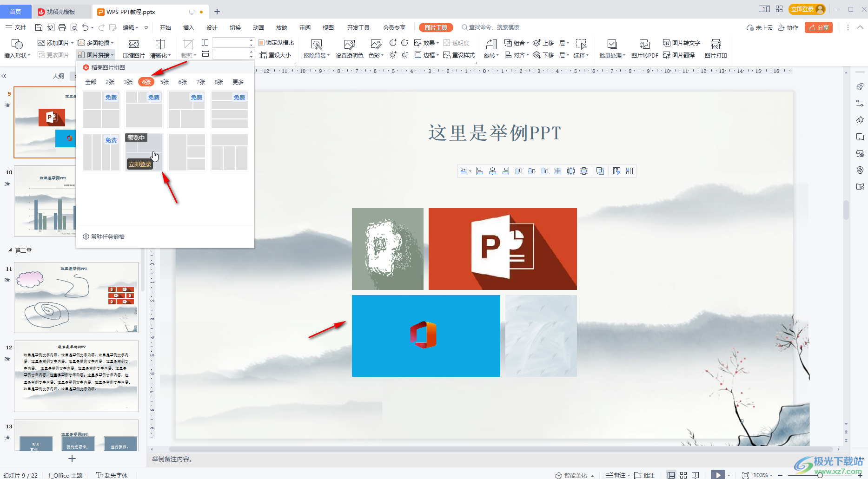Click Reset Style (重设样式) button
The height and width of the screenshot is (479, 868).
(459, 55)
